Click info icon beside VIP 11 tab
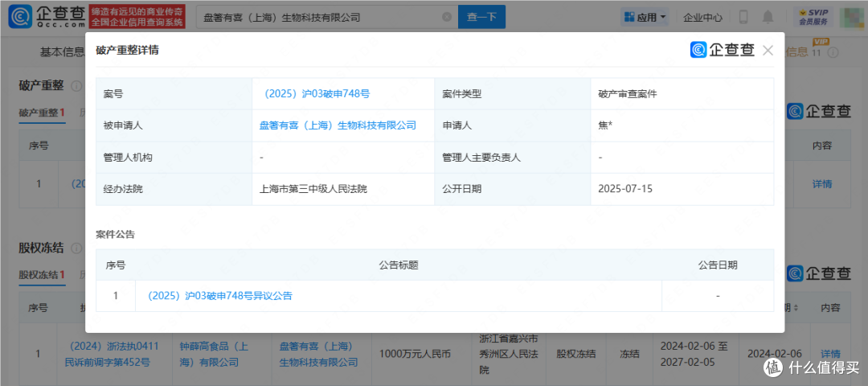The image size is (868, 386). point(832,52)
